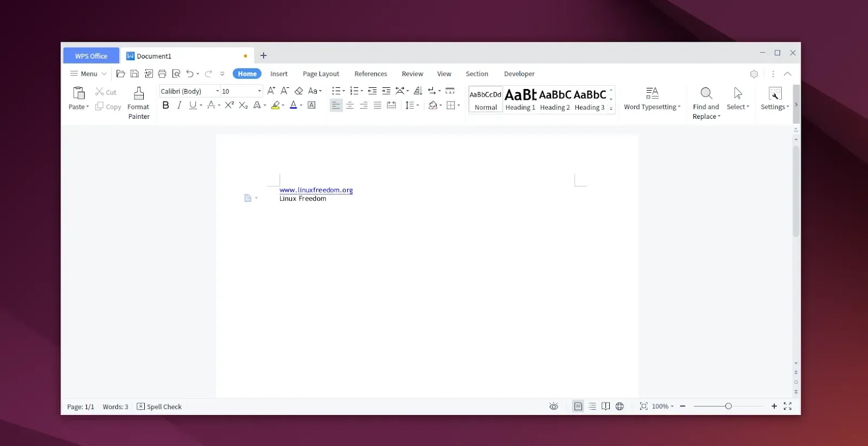Open the References tab

371,74
